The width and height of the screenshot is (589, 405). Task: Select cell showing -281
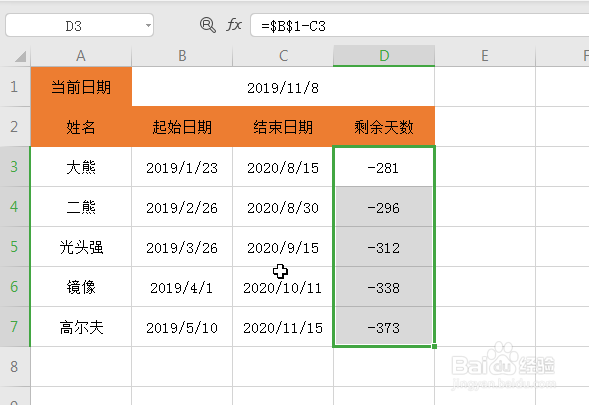pos(384,167)
